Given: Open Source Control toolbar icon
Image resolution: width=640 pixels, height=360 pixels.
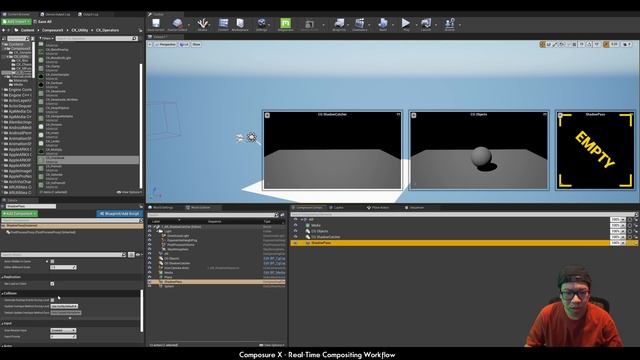Looking at the screenshot, I should click(x=177, y=23).
